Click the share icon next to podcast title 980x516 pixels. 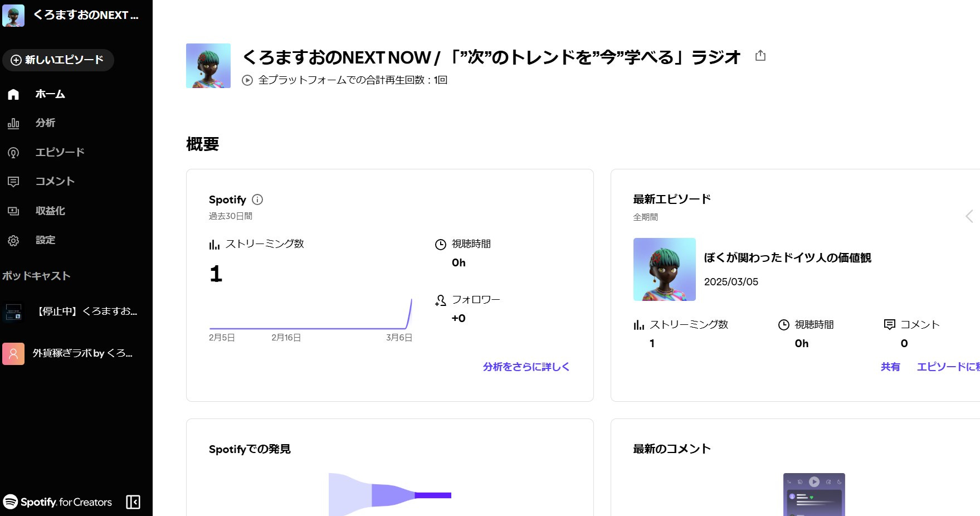[760, 56]
